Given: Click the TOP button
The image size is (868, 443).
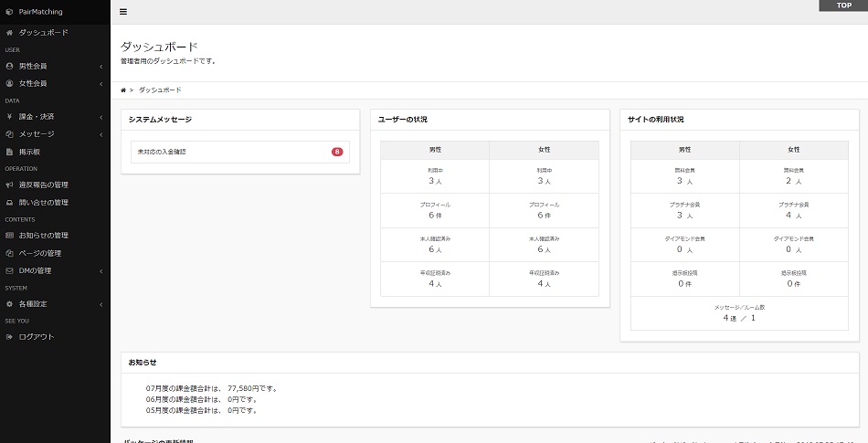Looking at the screenshot, I should pyautogui.click(x=843, y=5).
